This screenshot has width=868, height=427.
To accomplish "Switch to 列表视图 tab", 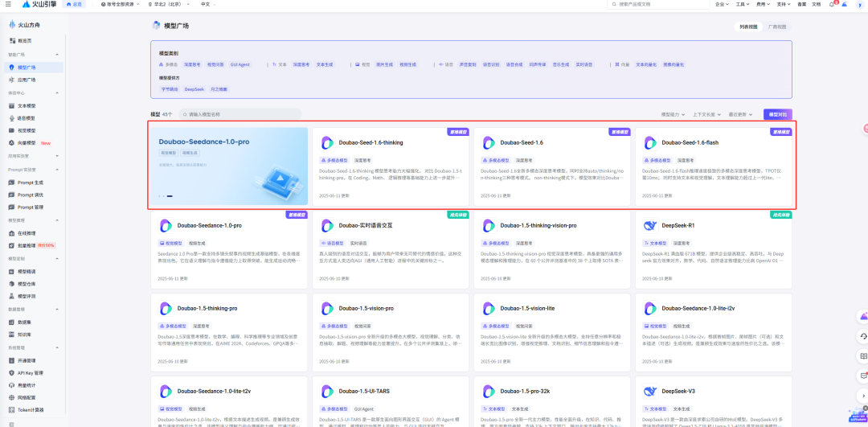I will (x=748, y=27).
